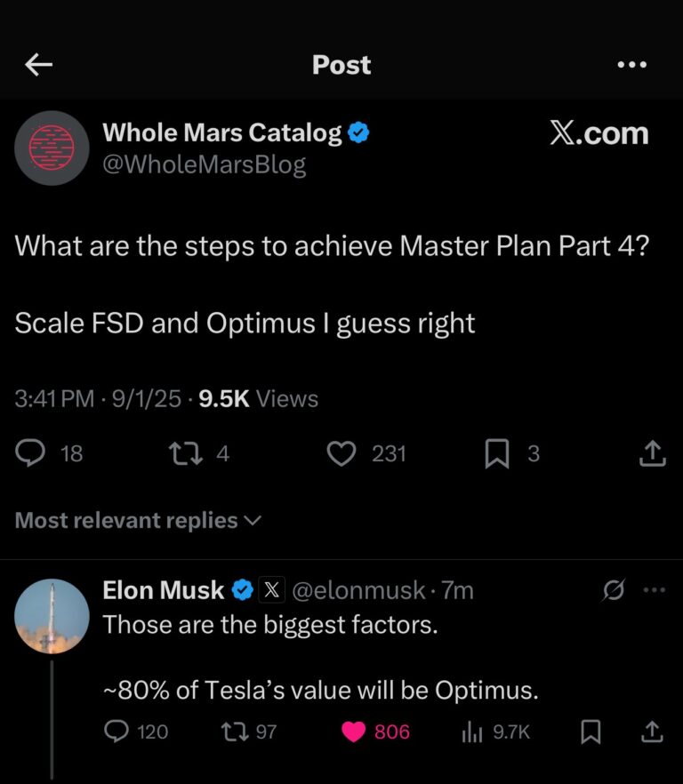Screen dimensions: 683x784
Task: Click the share icon on the main post
Action: [x=652, y=453]
